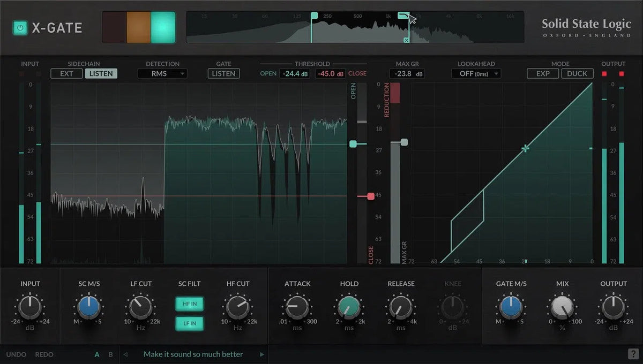Toggle the X-GATE power button
643x364 pixels.
[20, 28]
